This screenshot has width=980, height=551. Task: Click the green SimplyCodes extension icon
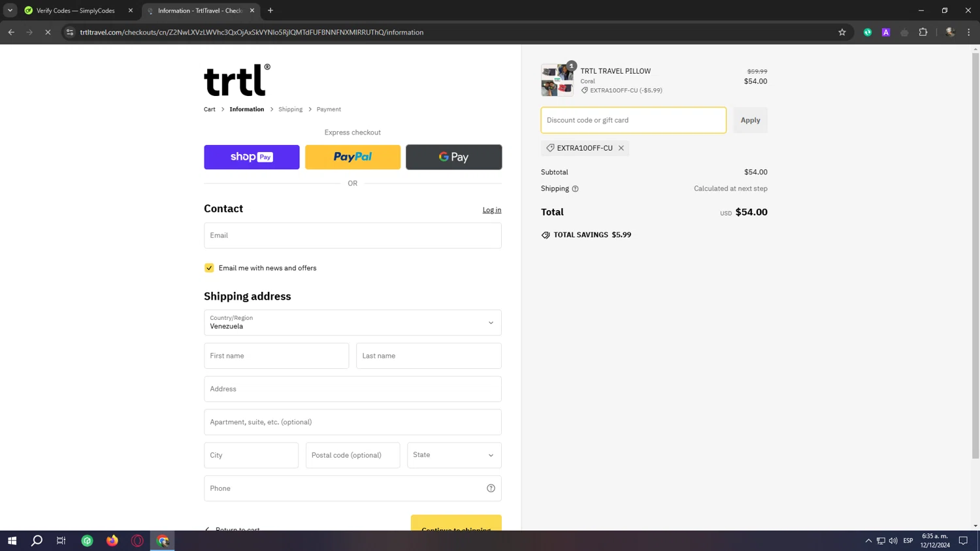tap(868, 32)
